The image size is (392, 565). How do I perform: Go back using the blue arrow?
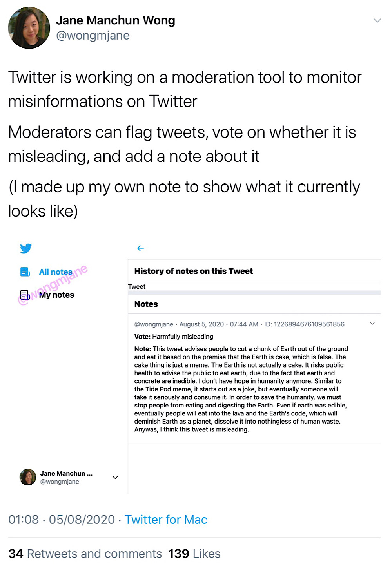point(141,248)
